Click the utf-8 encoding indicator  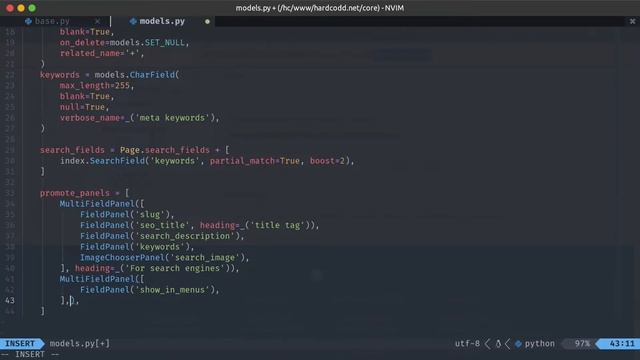pos(467,344)
